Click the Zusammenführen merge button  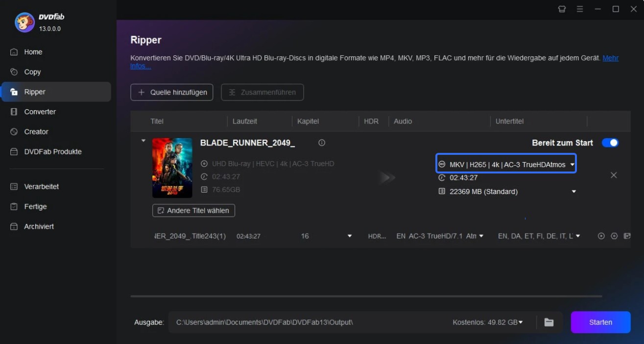point(262,92)
